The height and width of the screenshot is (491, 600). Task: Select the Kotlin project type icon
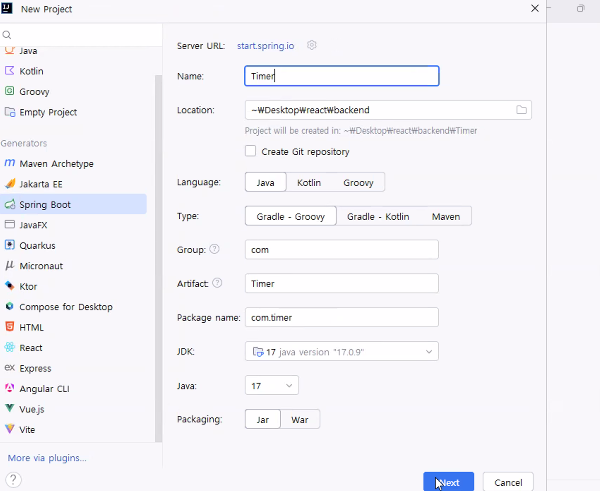pos(10,71)
